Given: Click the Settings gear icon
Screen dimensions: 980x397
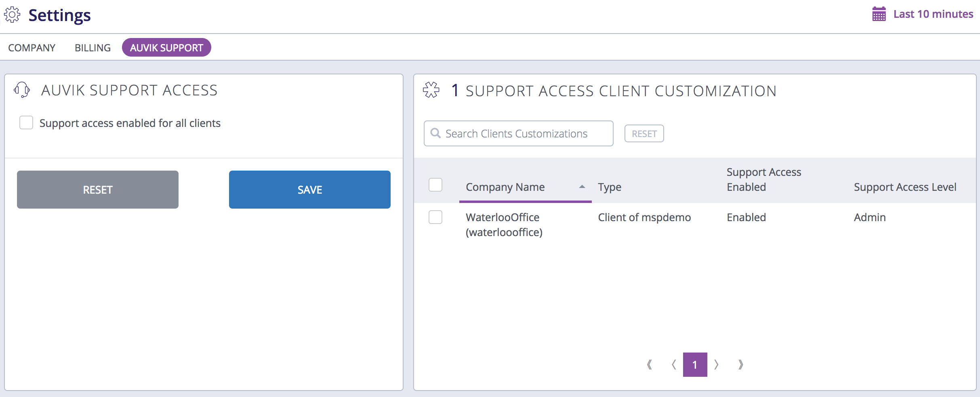Looking at the screenshot, I should pos(12,14).
